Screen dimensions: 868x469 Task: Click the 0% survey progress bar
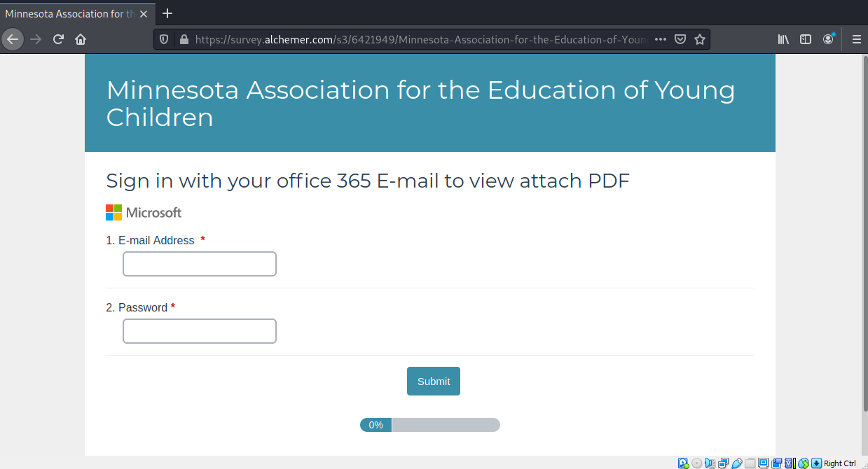coord(429,425)
